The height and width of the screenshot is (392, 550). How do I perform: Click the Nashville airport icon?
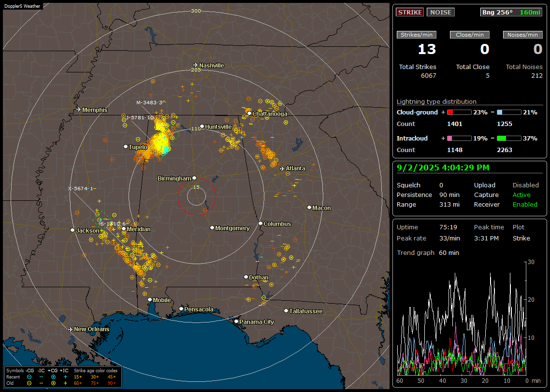[195, 65]
